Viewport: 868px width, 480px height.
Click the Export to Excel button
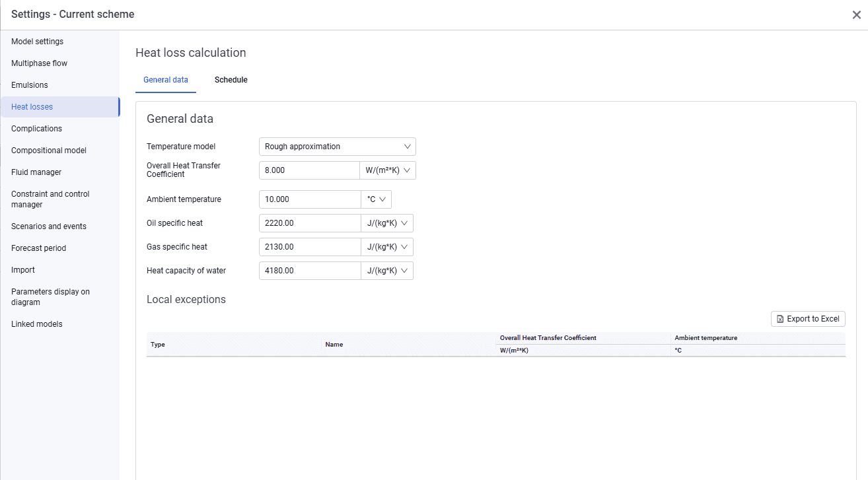click(x=808, y=319)
